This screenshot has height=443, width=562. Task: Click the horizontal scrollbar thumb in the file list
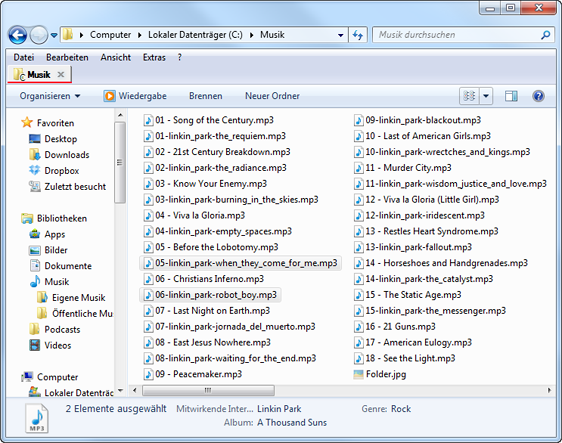pyautogui.click(x=208, y=390)
